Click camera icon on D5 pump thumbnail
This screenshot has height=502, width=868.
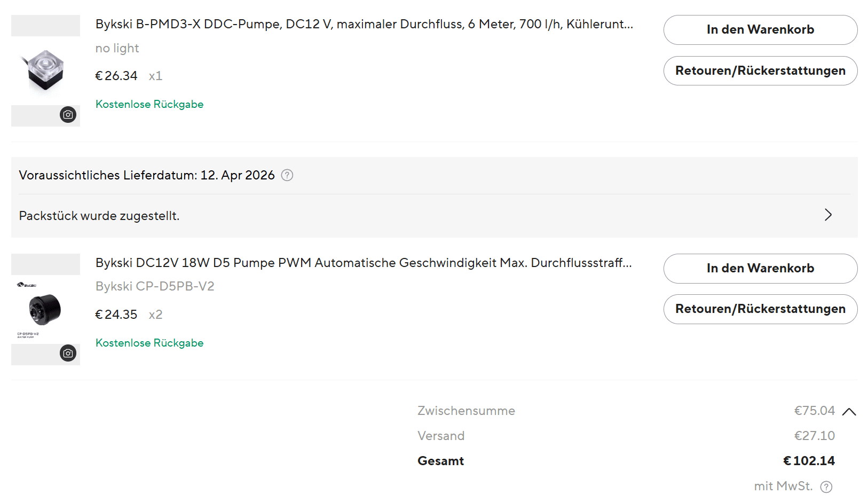[x=68, y=353]
